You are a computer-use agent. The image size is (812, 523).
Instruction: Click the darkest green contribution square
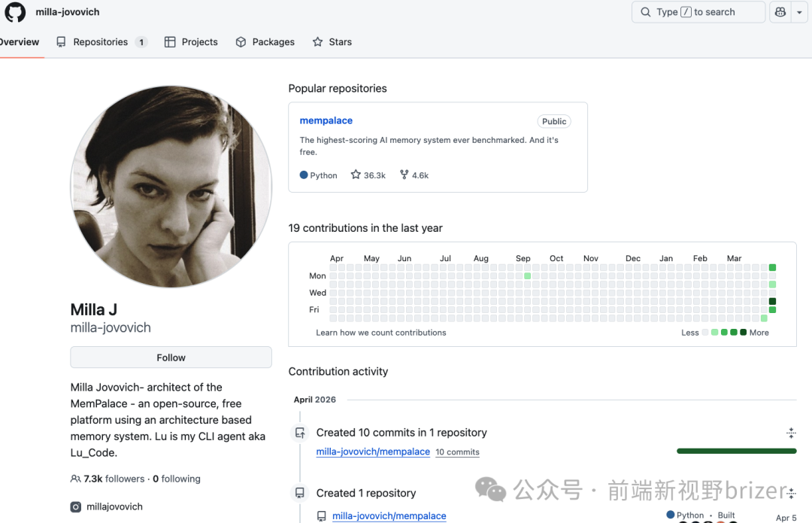tap(772, 301)
